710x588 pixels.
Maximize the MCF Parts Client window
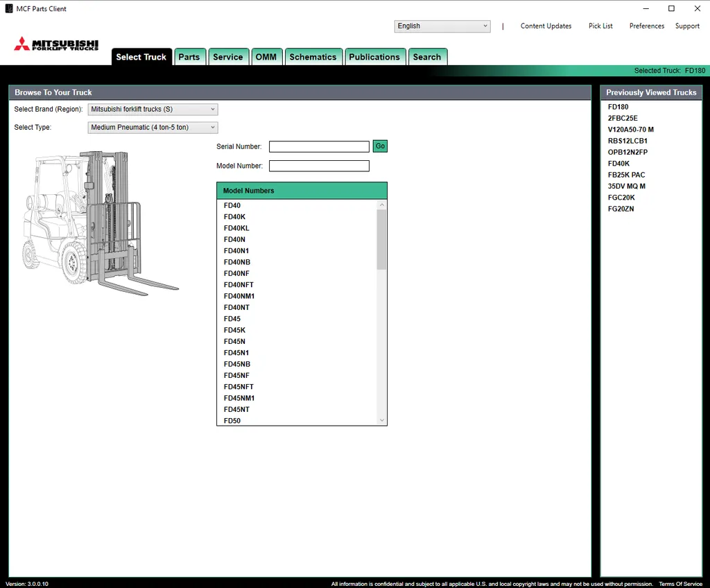click(671, 8)
